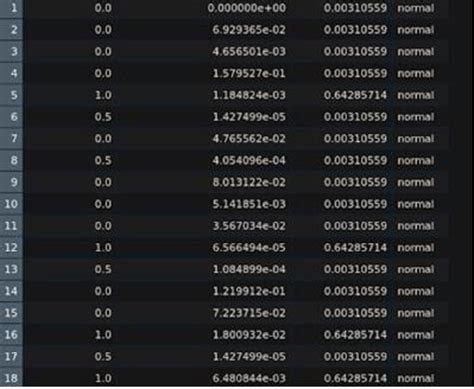Click value 0.000000e+00 in row 1
This screenshot has height=389, width=474.
pyautogui.click(x=247, y=8)
